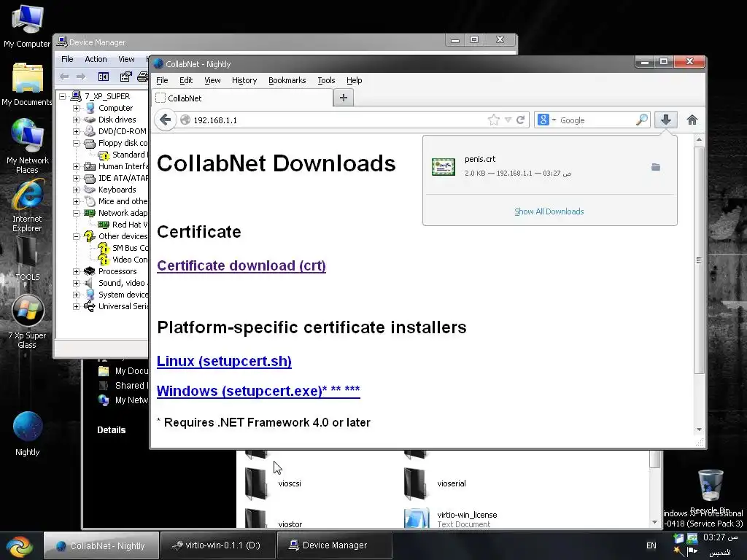The image size is (747, 560).
Task: Collapse Network adapters node
Action: (76, 213)
